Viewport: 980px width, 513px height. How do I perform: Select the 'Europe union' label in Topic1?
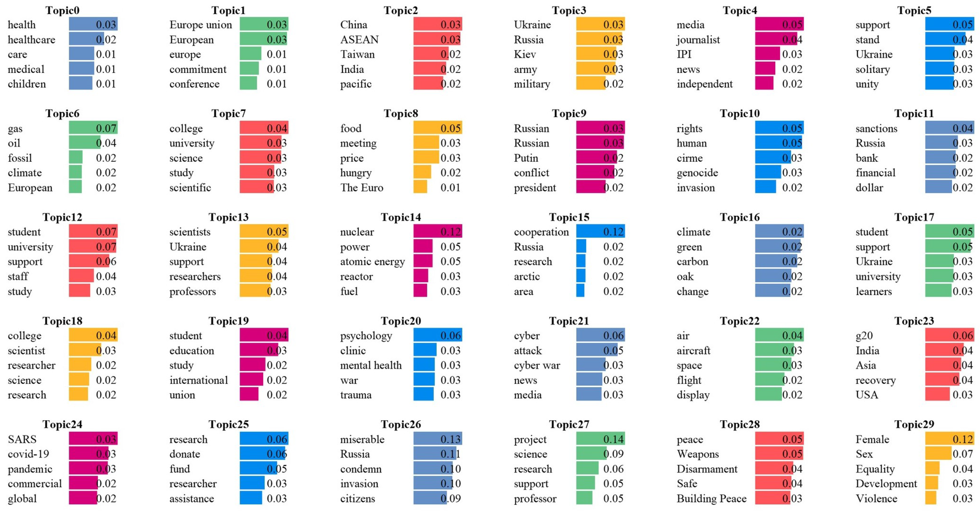click(200, 25)
